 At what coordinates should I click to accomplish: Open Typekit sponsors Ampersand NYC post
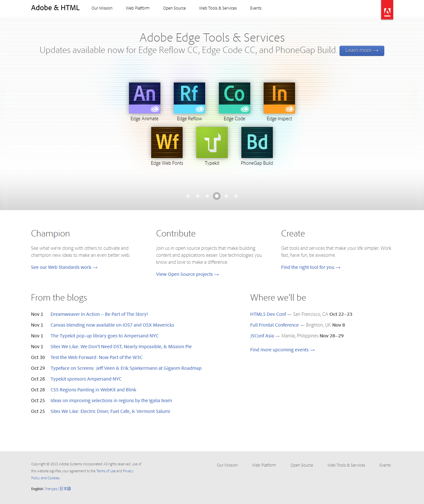click(86, 379)
